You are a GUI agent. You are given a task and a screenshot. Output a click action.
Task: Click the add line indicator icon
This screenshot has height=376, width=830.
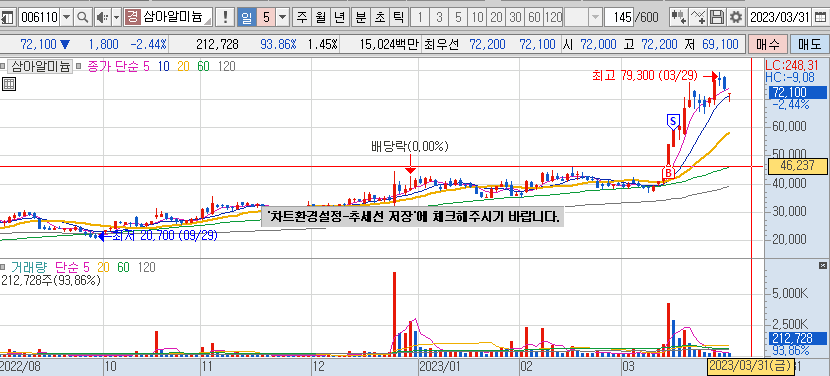pos(698,17)
